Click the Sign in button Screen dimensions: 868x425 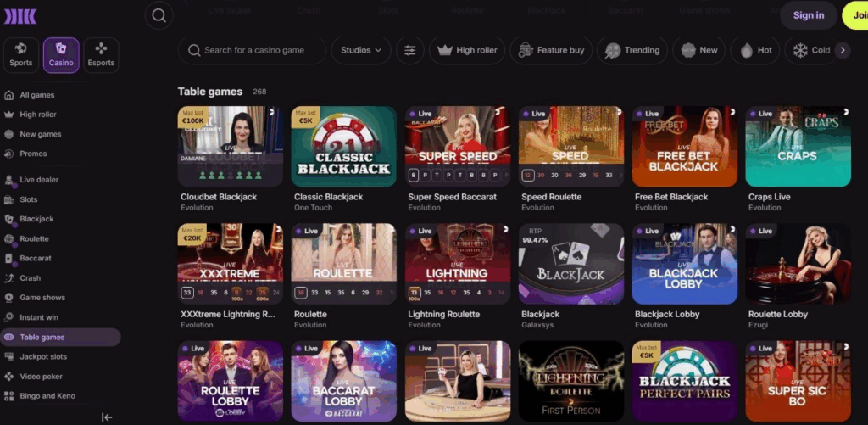point(808,15)
